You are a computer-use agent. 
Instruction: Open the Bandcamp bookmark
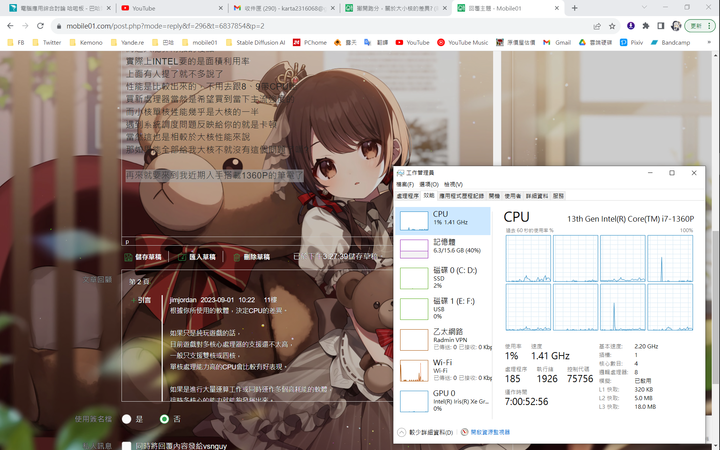click(x=670, y=42)
